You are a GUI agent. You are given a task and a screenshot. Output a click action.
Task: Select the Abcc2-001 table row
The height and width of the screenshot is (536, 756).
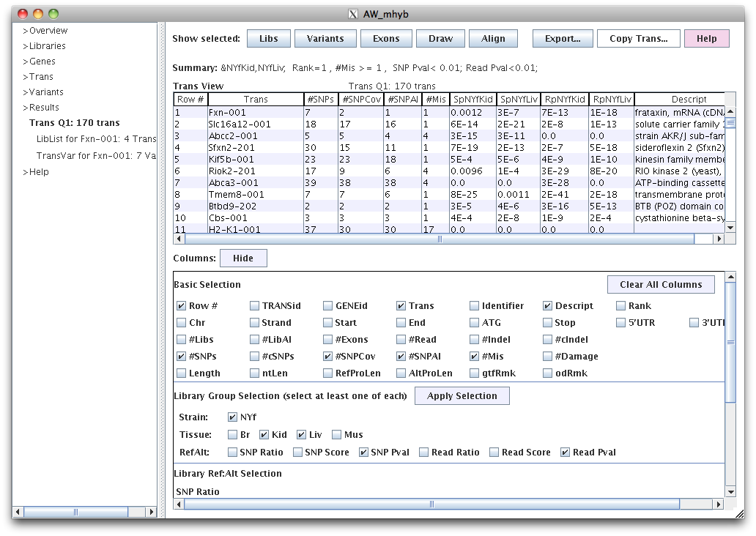(233, 135)
